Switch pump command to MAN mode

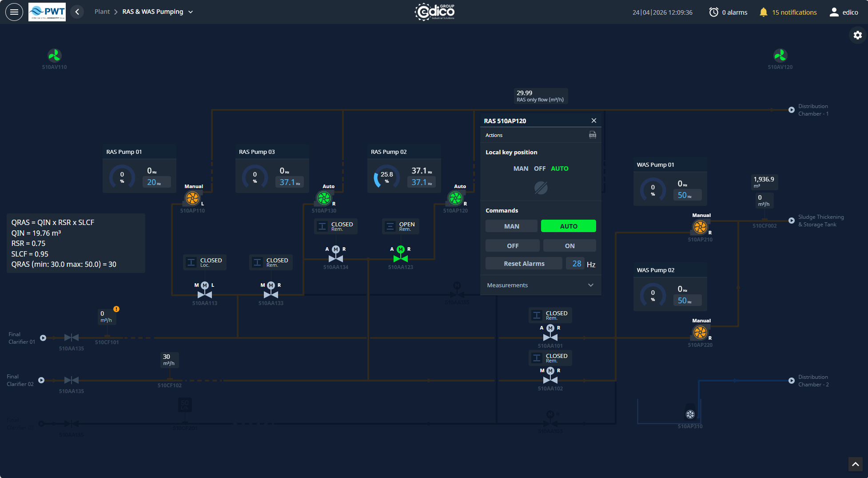click(511, 226)
